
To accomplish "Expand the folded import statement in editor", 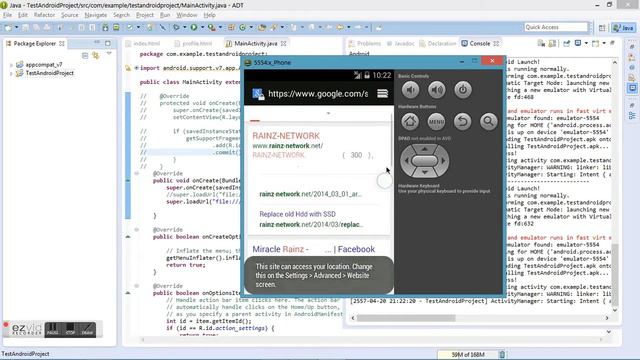I will 136,68.
